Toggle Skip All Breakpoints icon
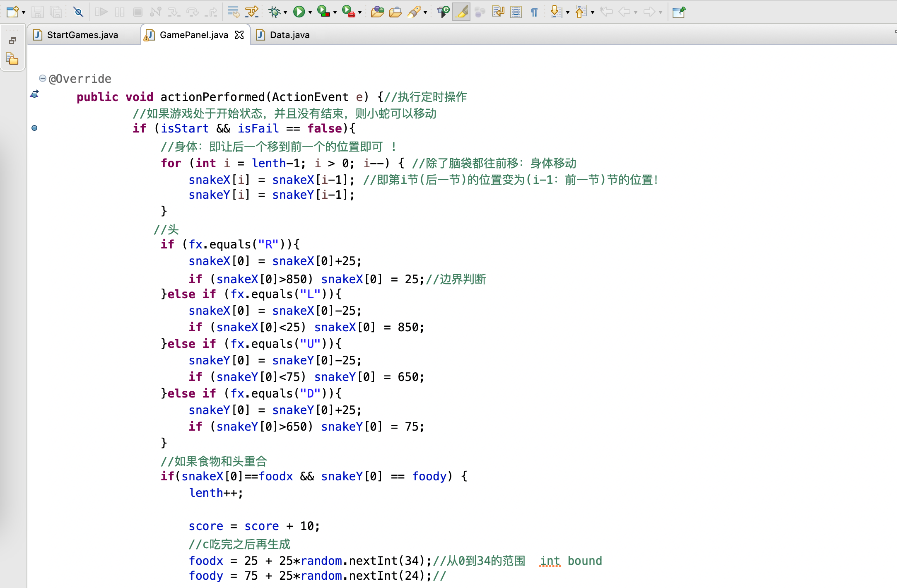Image resolution: width=897 pixels, height=588 pixels. coord(78,12)
